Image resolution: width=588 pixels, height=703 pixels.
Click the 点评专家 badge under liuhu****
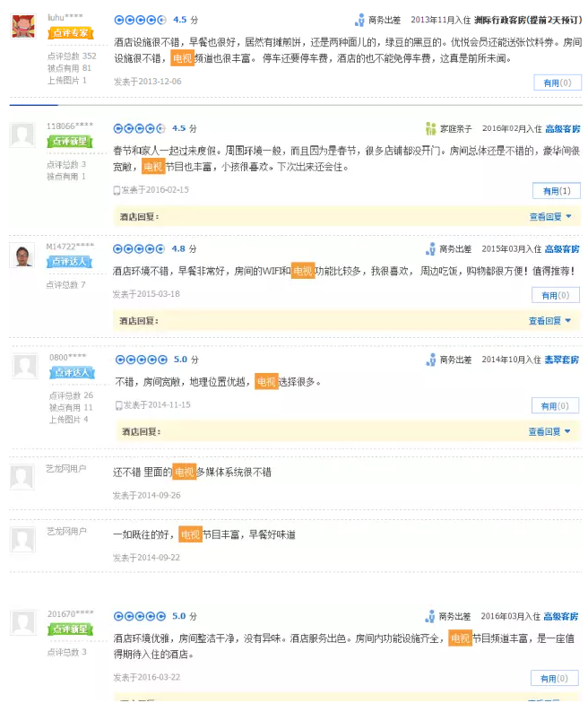tap(70, 32)
